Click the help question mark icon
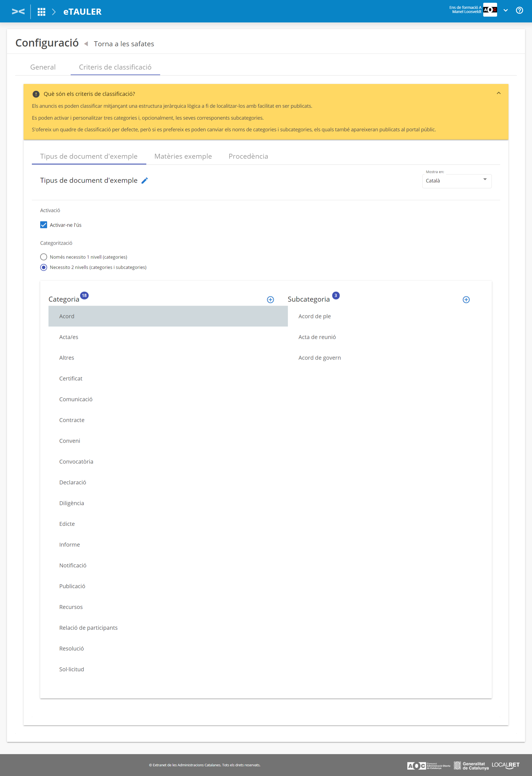The height and width of the screenshot is (776, 532). pos(519,10)
